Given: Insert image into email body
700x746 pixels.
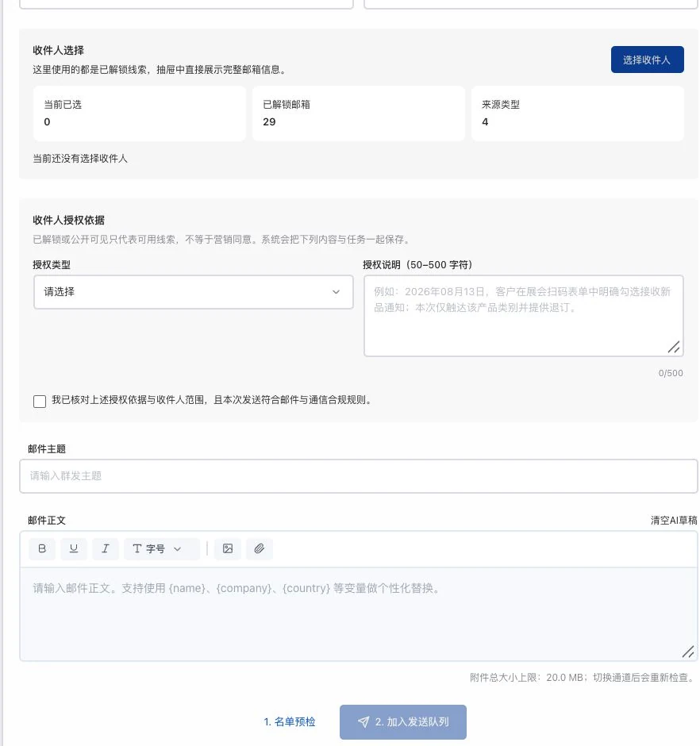Looking at the screenshot, I should (228, 548).
